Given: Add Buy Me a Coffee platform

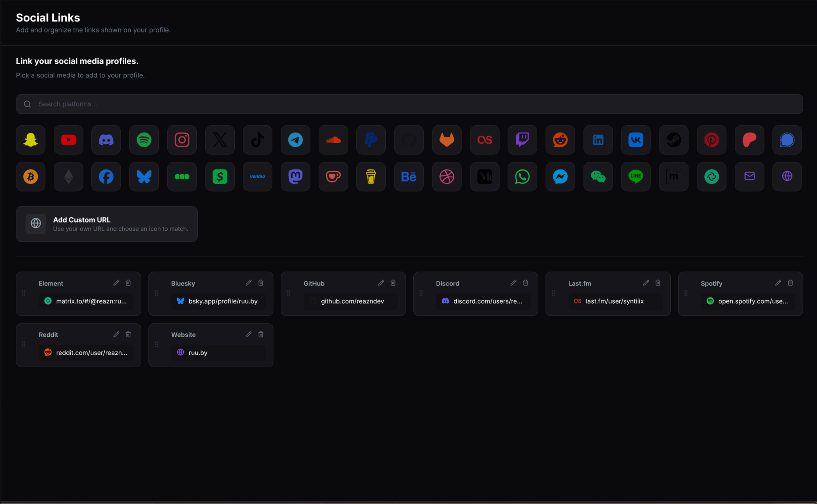Looking at the screenshot, I should point(371,177).
